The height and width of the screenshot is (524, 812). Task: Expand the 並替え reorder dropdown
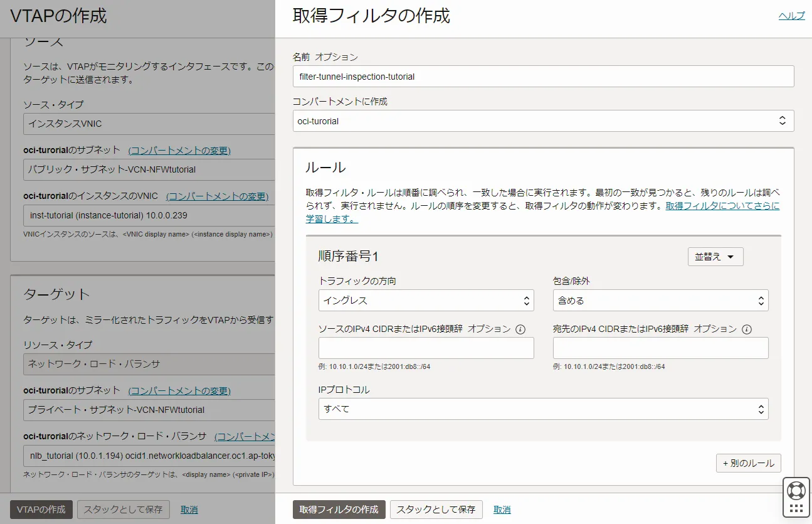(x=715, y=256)
